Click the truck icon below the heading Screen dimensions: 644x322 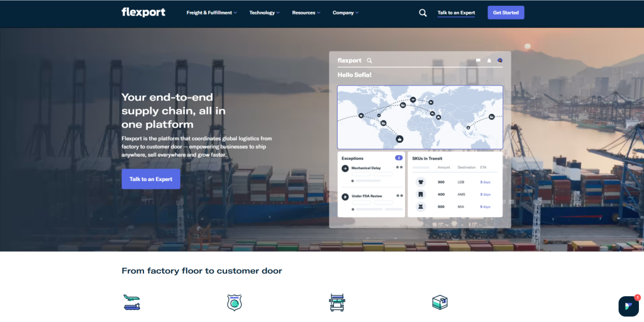337,303
